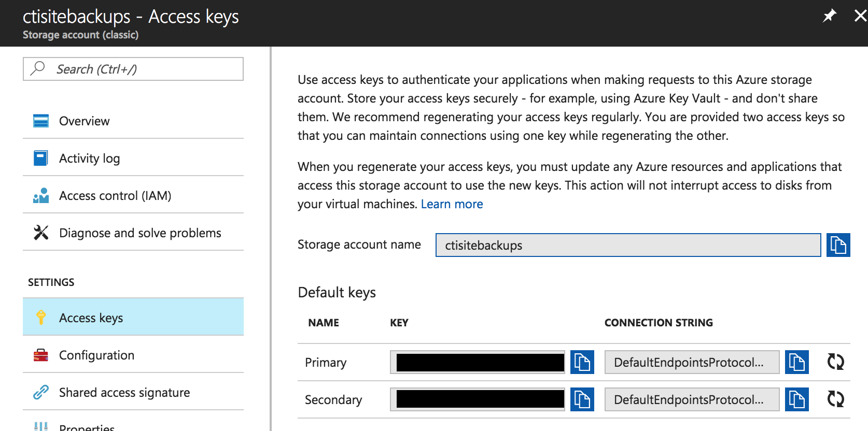Open the Overview menu item
The width and height of the screenshot is (868, 431).
click(133, 121)
